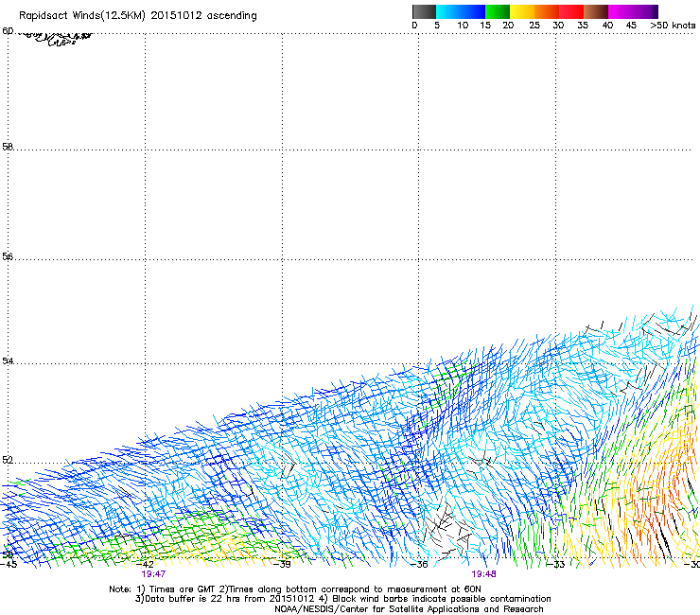
Task: Click the 'Data buffer is 22 hrs' note line
Action: click(x=342, y=599)
